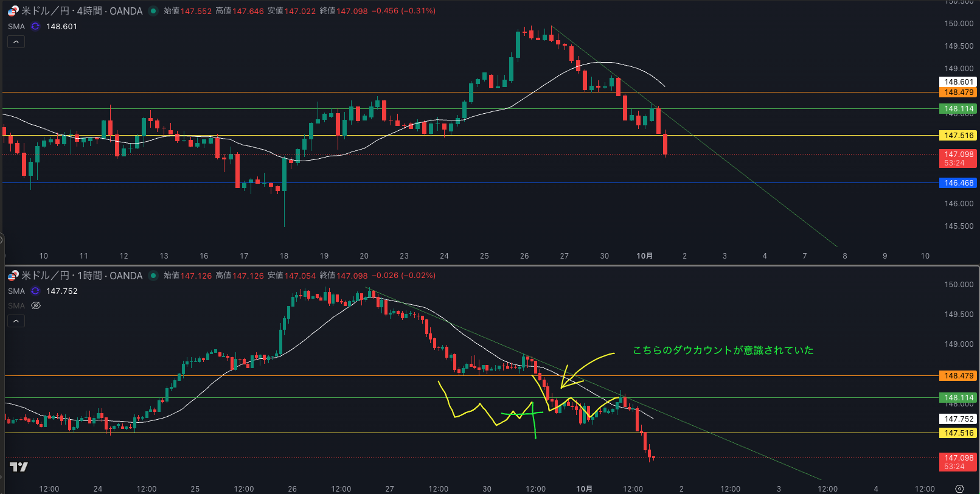Collapse indicator legend on the 4-hour chart
Image resolution: width=980 pixels, height=494 pixels.
pos(16,42)
